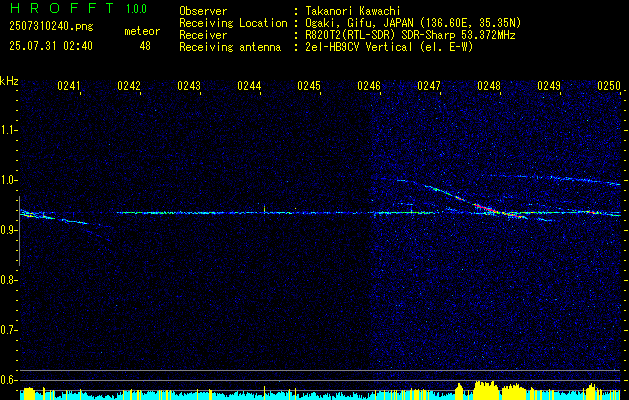
Task: Click the red peak of the meteor echo
Action: (487, 209)
